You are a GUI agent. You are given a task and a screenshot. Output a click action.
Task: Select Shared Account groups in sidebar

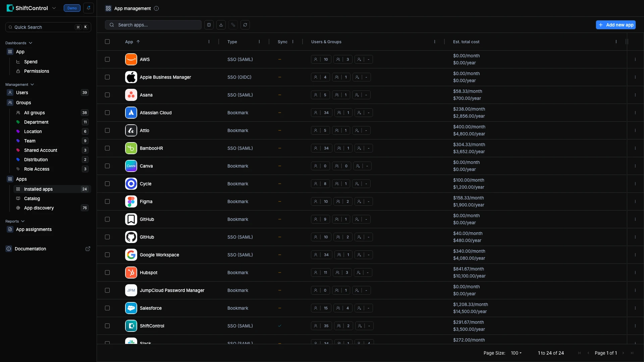coord(52,150)
